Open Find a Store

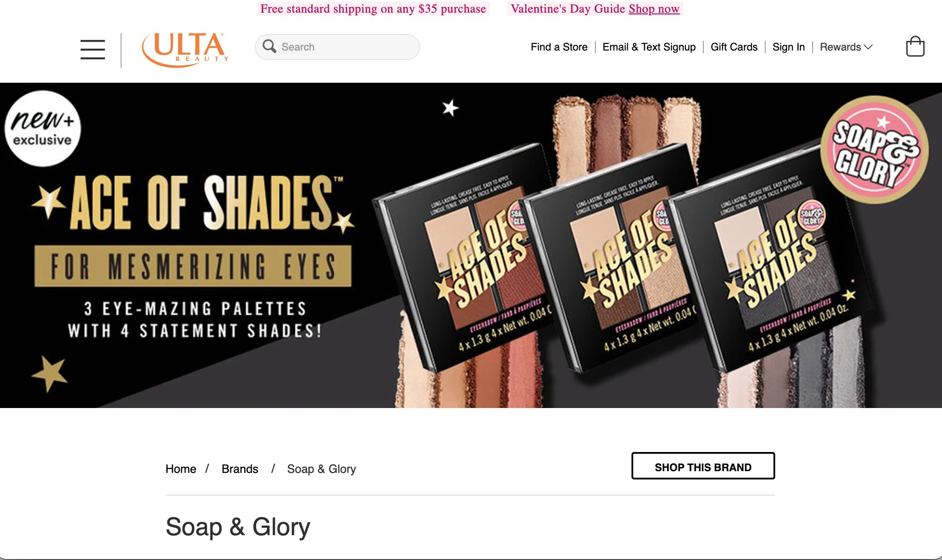[559, 47]
